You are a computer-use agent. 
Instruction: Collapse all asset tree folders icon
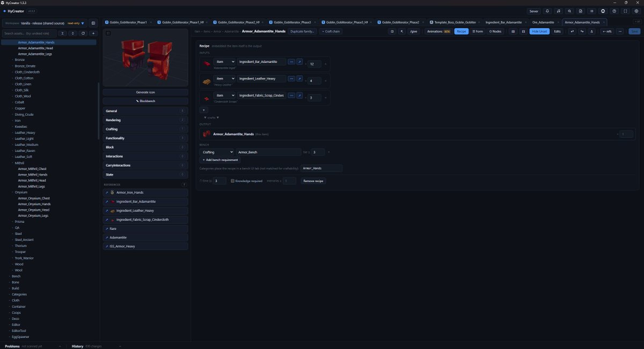(63, 33)
